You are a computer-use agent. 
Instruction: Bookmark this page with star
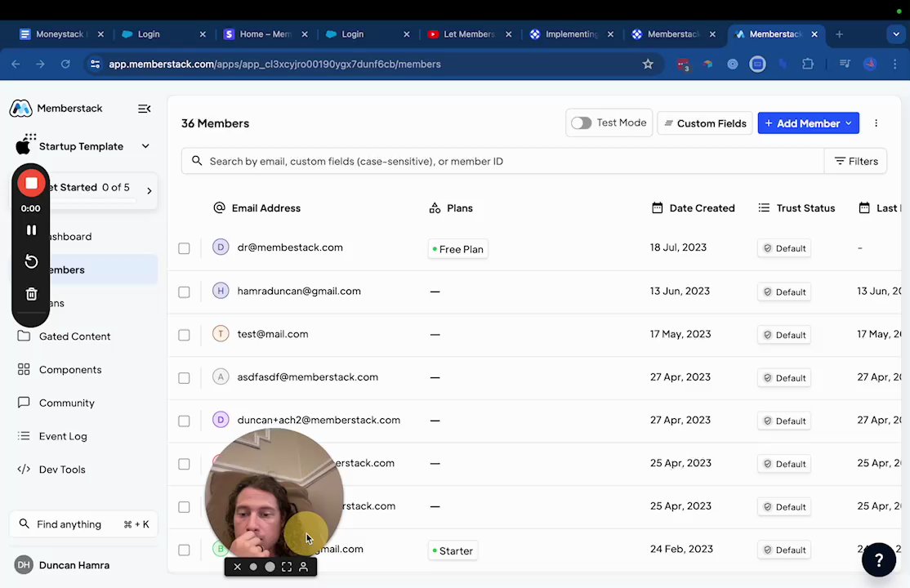point(648,64)
